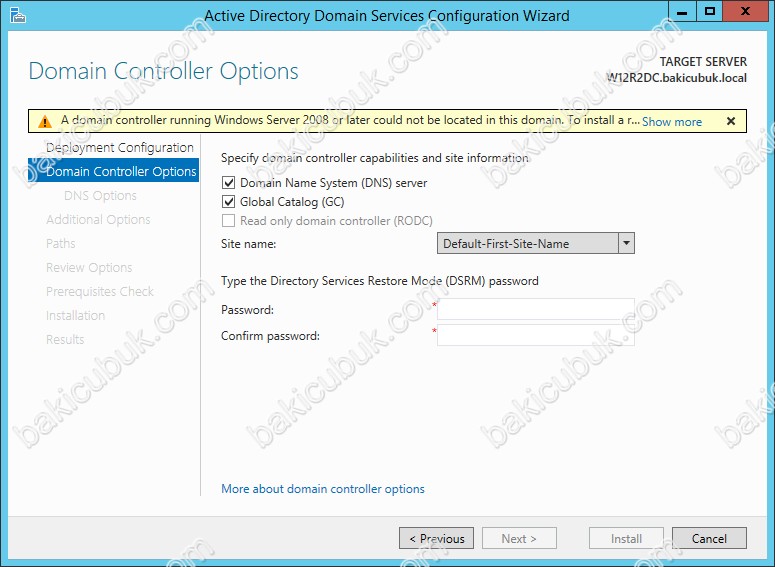Image resolution: width=775 pixels, height=567 pixels.
Task: Uncheck the Global Catalog (GC) checkbox
Action: [228, 202]
